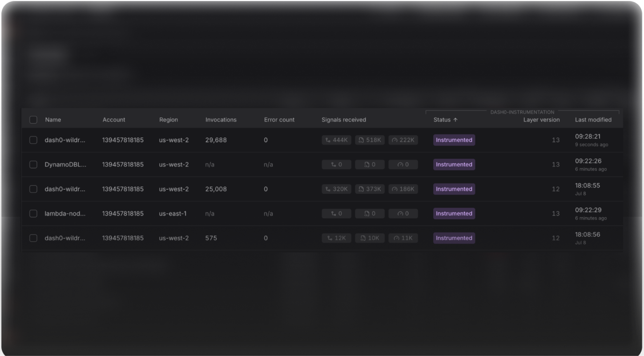Viewport: 644px width, 356px height.
Task: Click the zero logs badge in DynamoDBL row
Action: tap(370, 165)
